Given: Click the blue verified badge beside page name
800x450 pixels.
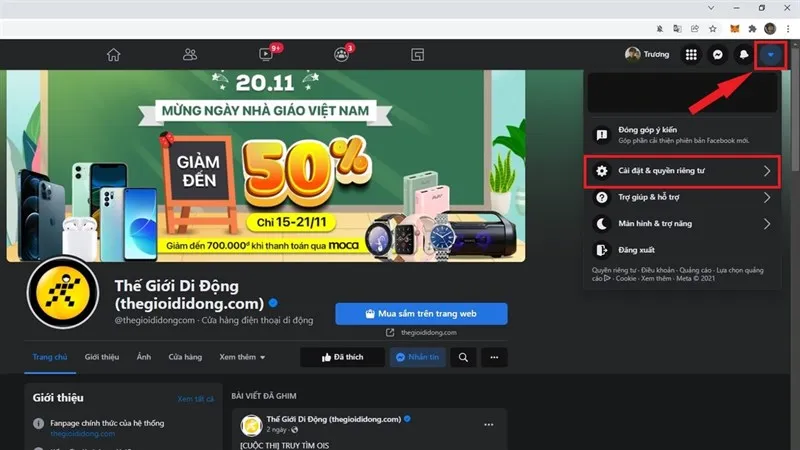Looking at the screenshot, I should (273, 303).
